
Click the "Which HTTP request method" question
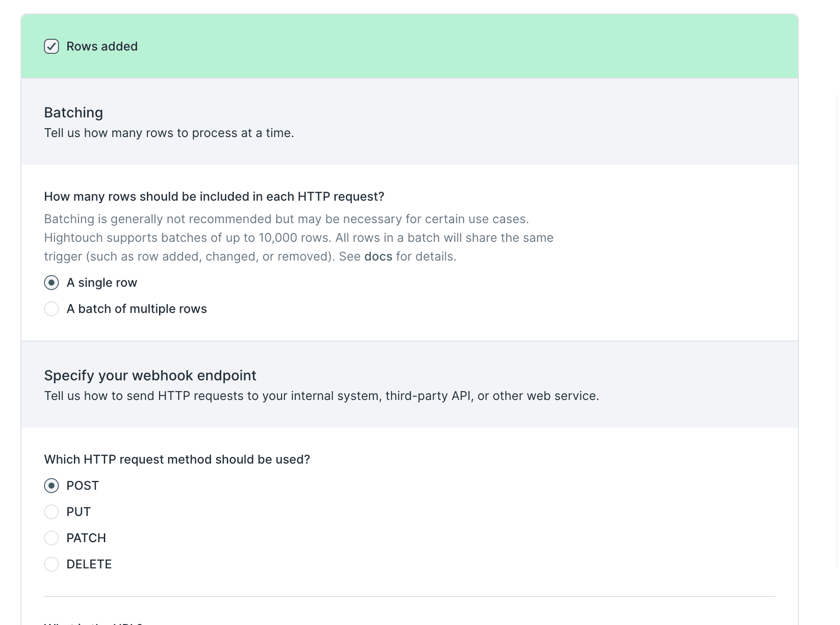click(x=177, y=459)
